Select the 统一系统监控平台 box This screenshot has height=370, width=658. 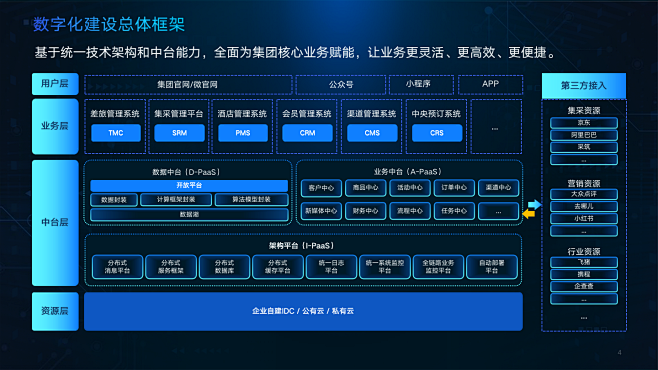click(385, 267)
